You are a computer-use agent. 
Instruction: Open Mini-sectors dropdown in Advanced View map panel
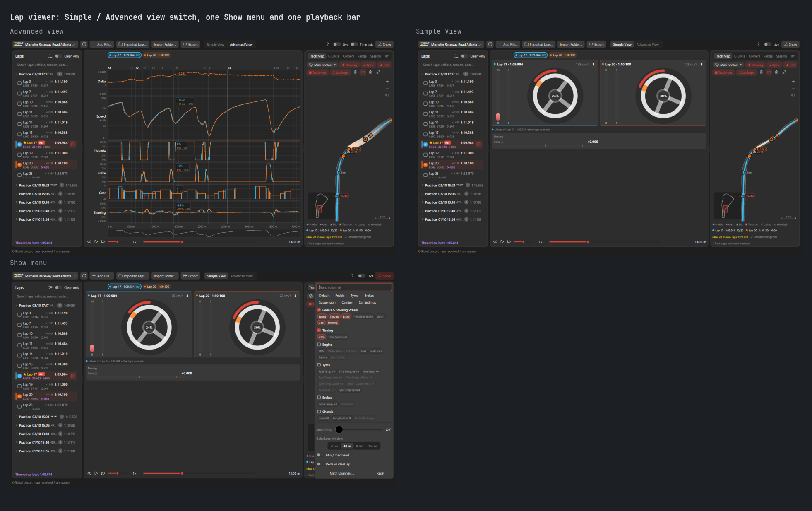pyautogui.click(x=323, y=65)
